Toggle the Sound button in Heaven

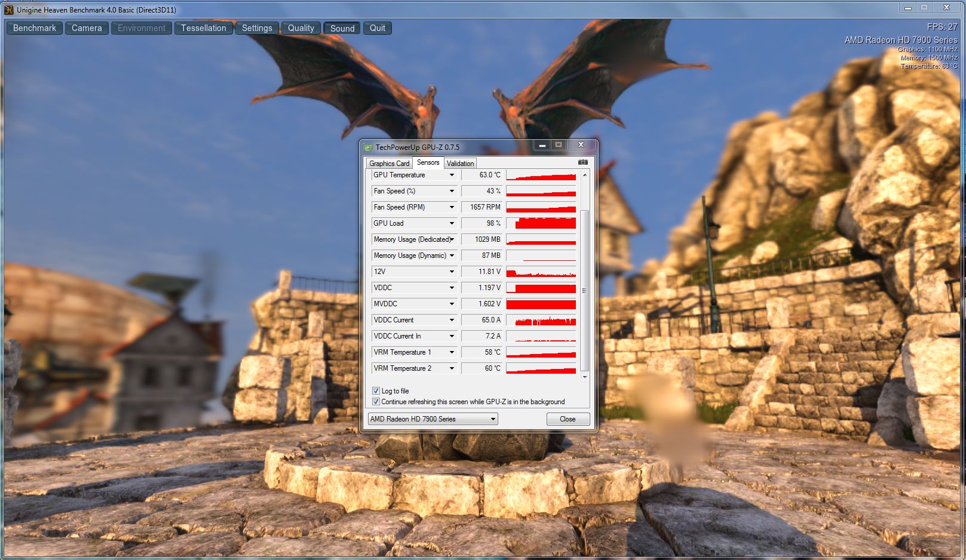342,28
